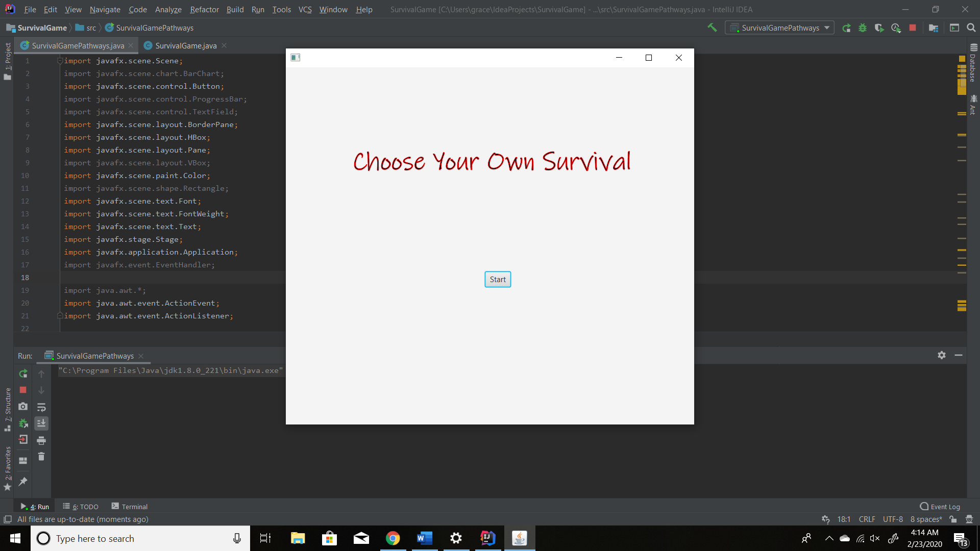Open the SurvivalGamePathways run configuration dropdown
Screen dimensions: 980x551
point(780,28)
